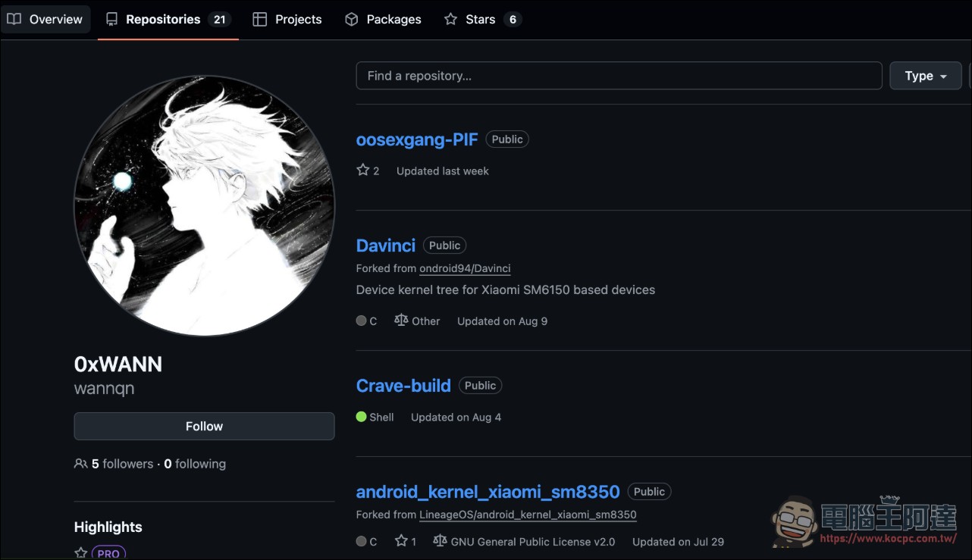Image resolution: width=972 pixels, height=560 pixels.
Task: Click the table icon on the Projects tab
Action: [x=260, y=20]
